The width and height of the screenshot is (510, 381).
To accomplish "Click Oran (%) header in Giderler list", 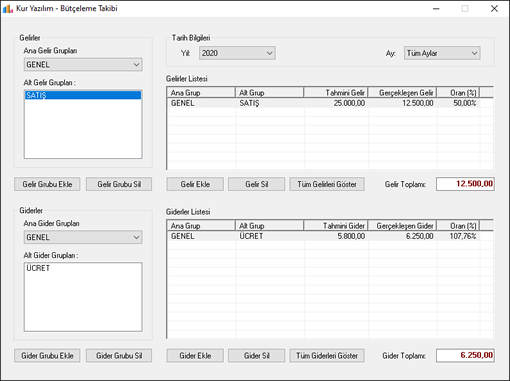I will click(x=458, y=226).
